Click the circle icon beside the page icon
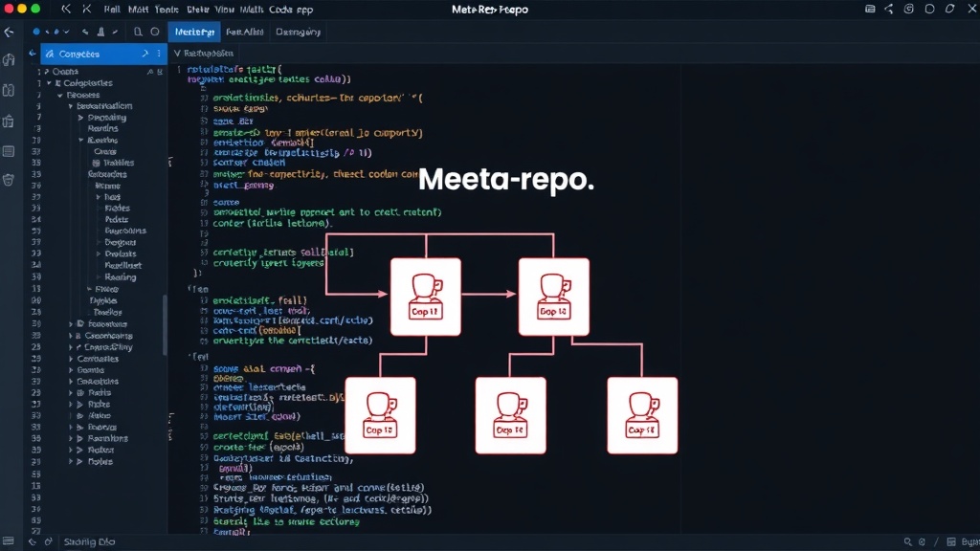980x551 pixels. pyautogui.click(x=155, y=32)
